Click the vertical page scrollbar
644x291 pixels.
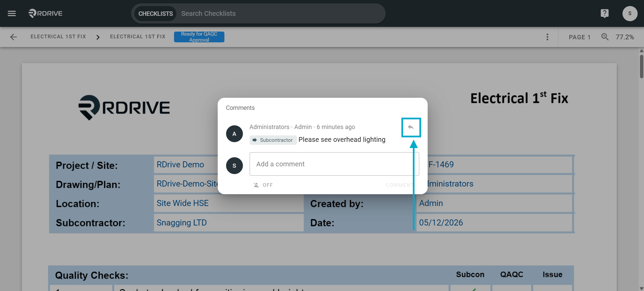(x=641, y=67)
